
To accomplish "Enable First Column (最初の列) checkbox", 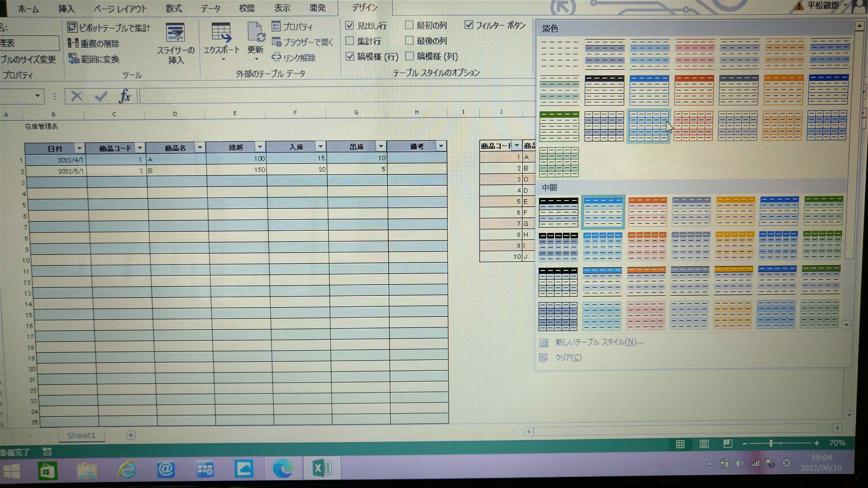I will click(x=409, y=25).
